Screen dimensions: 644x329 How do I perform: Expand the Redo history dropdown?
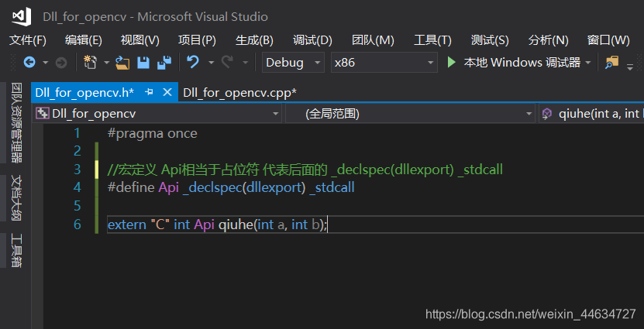click(245, 63)
